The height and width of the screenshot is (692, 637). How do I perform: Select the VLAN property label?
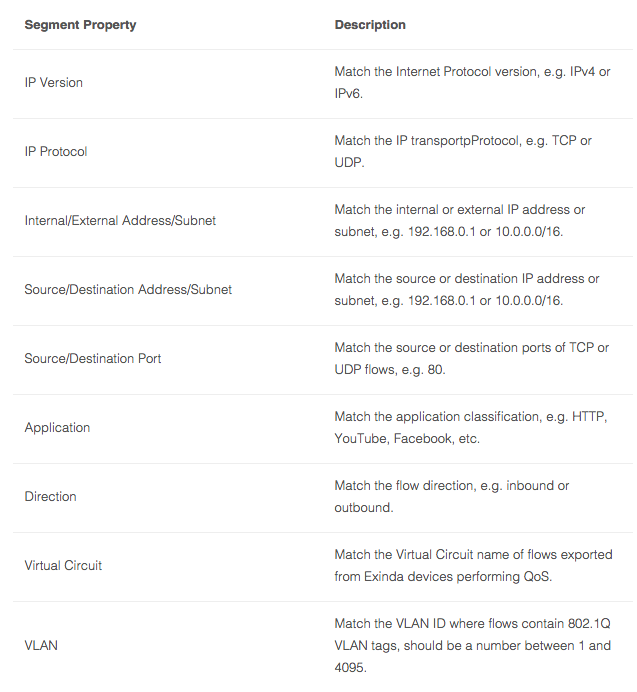[41, 645]
